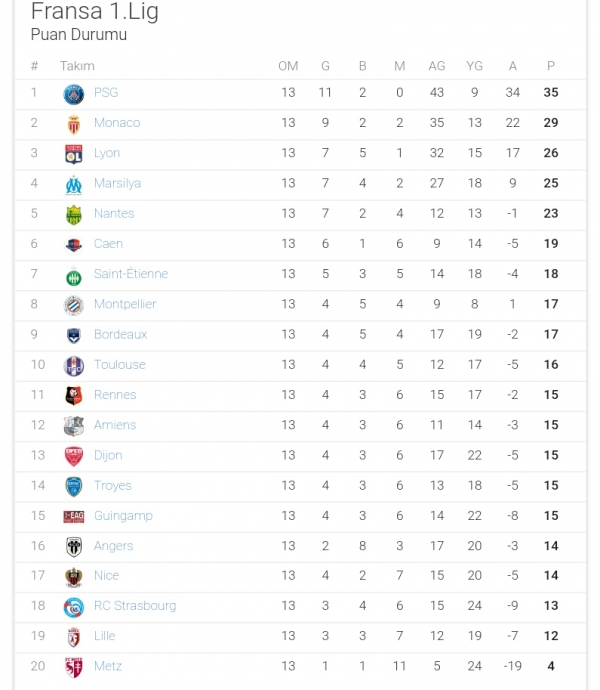Viewport: 600px width, 690px height.
Task: Open the Lille team link
Action: [x=104, y=636]
